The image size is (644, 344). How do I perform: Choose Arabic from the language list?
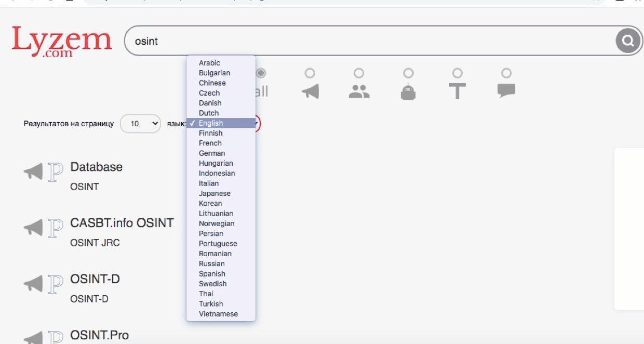(221, 63)
